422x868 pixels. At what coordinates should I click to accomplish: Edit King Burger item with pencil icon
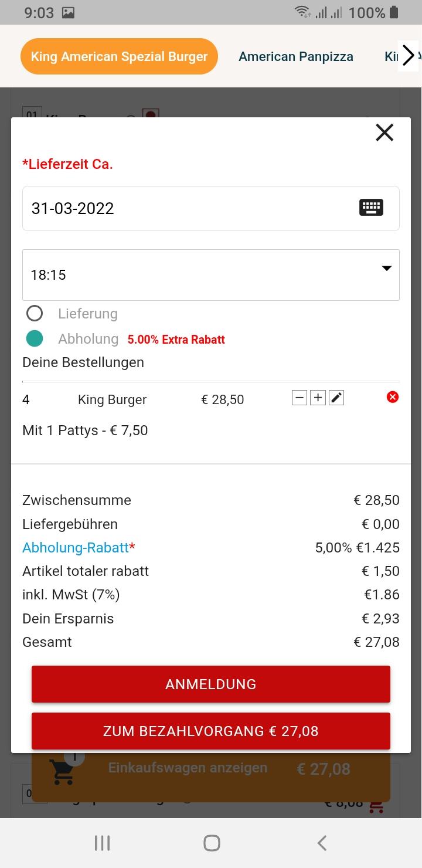click(x=336, y=398)
